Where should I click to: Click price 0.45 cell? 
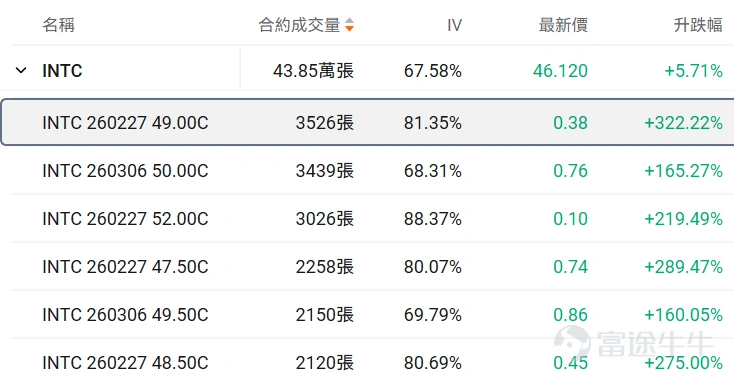point(571,363)
